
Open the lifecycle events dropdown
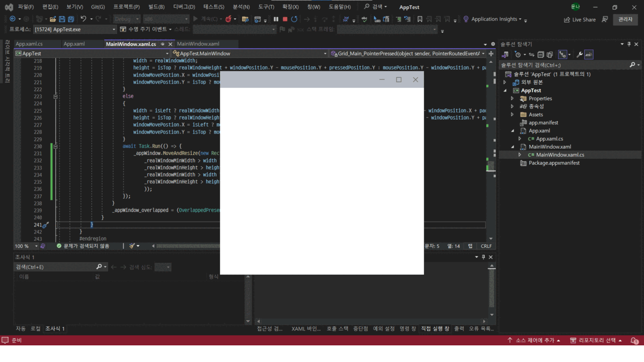(x=145, y=29)
